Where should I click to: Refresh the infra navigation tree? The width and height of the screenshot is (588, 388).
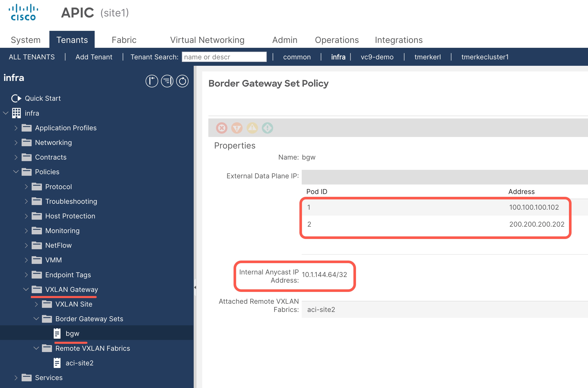tap(182, 81)
